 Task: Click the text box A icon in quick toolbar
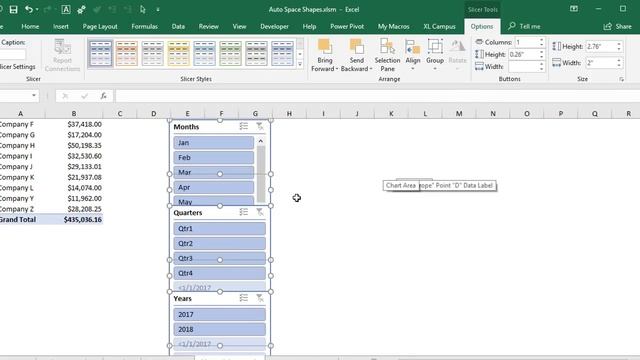click(65, 9)
